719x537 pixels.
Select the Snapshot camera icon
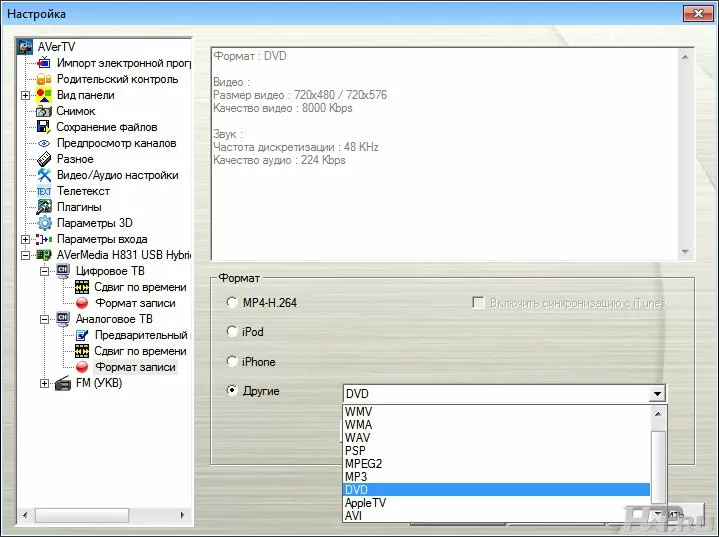[44, 111]
